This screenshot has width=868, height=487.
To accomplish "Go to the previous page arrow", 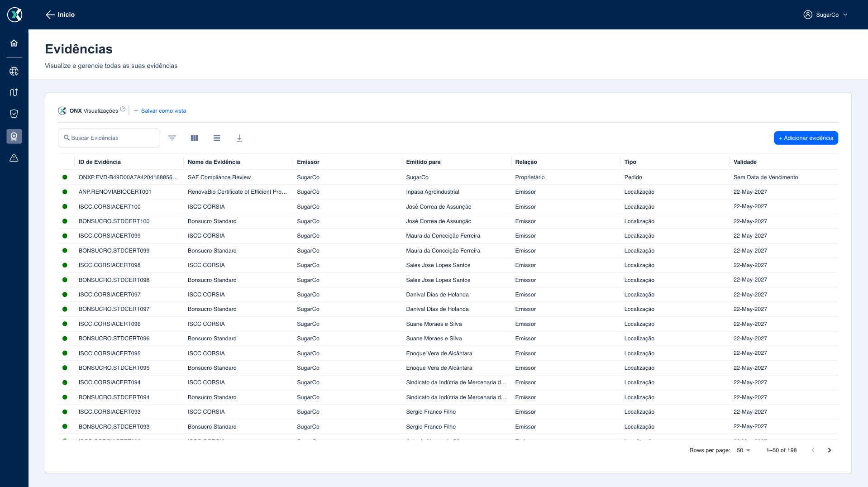I will point(813,450).
